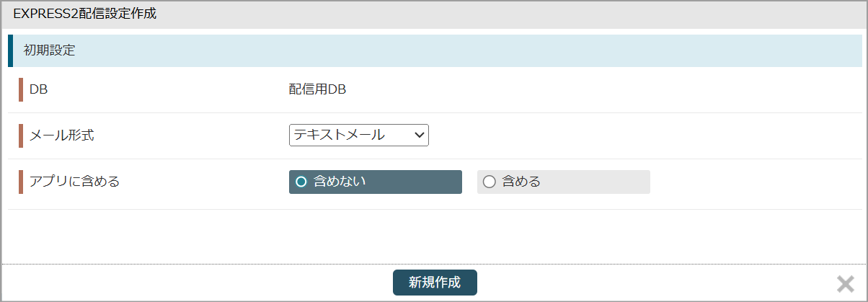Open the メール形式 dropdown
Screen dimensions: 868x302
358,135
